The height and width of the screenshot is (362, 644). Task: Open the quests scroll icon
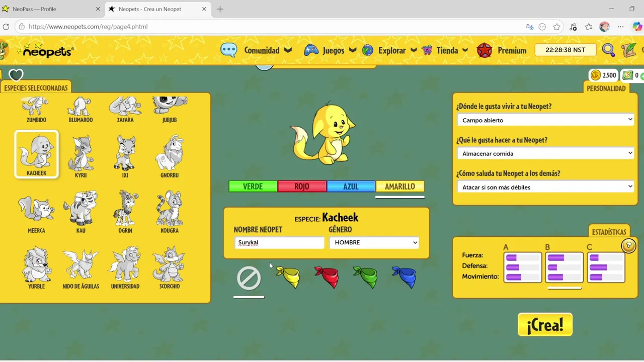(x=629, y=50)
